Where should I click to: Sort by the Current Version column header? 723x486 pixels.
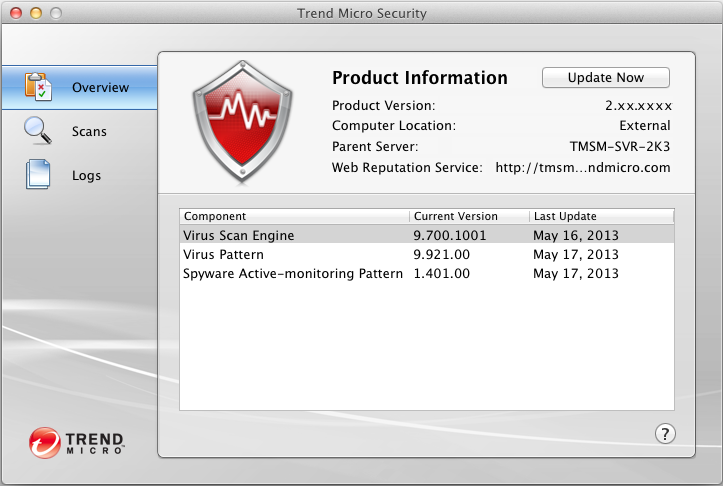pyautogui.click(x=469, y=216)
